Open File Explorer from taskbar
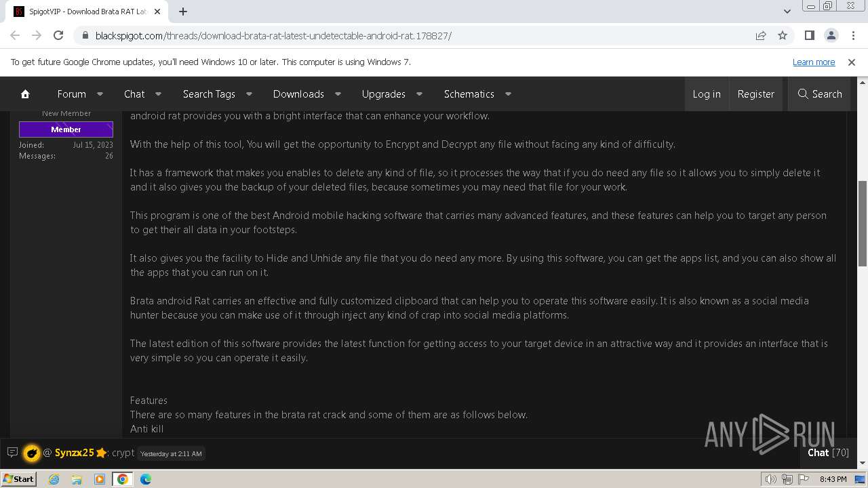The height and width of the screenshot is (488, 868). tap(77, 479)
